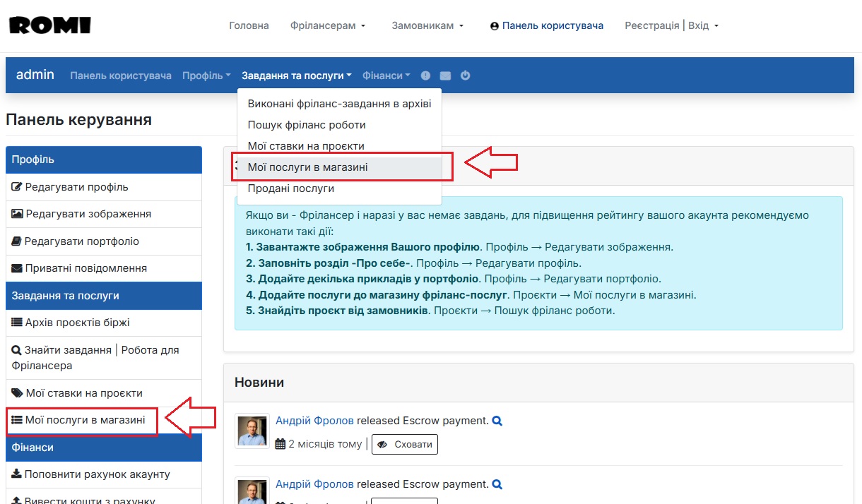Hide first news item with Сховати

click(x=405, y=445)
